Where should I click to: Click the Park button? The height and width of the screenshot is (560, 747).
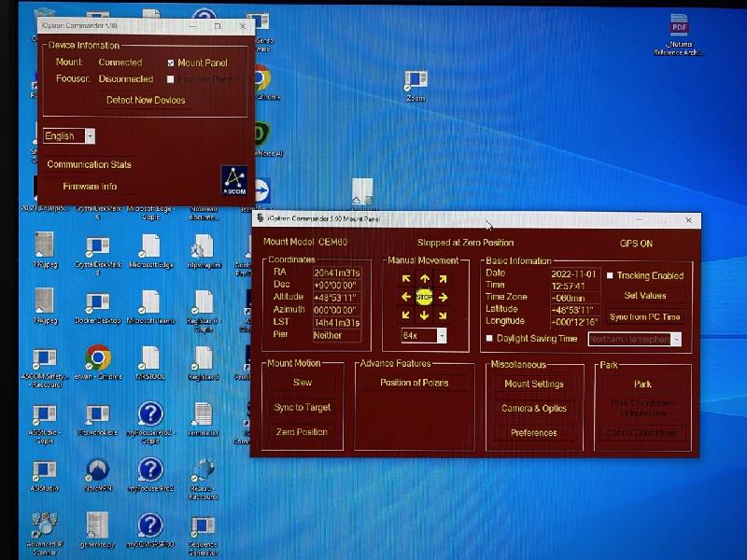[642, 384]
